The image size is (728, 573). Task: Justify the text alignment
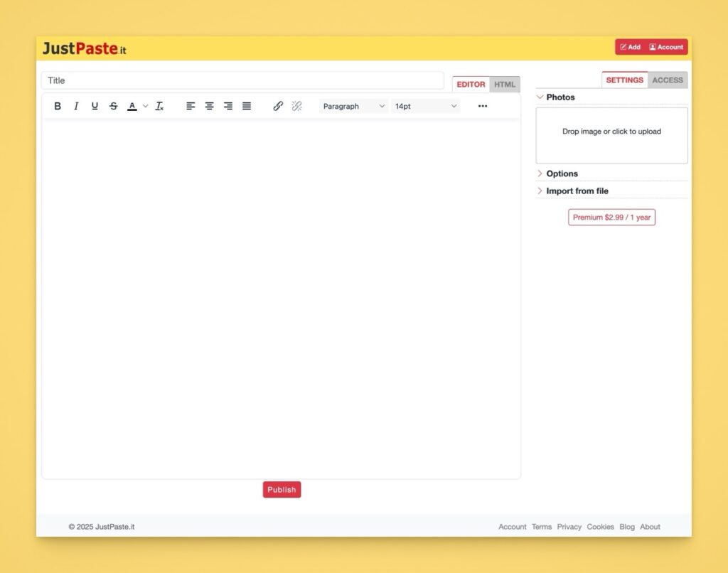click(246, 106)
